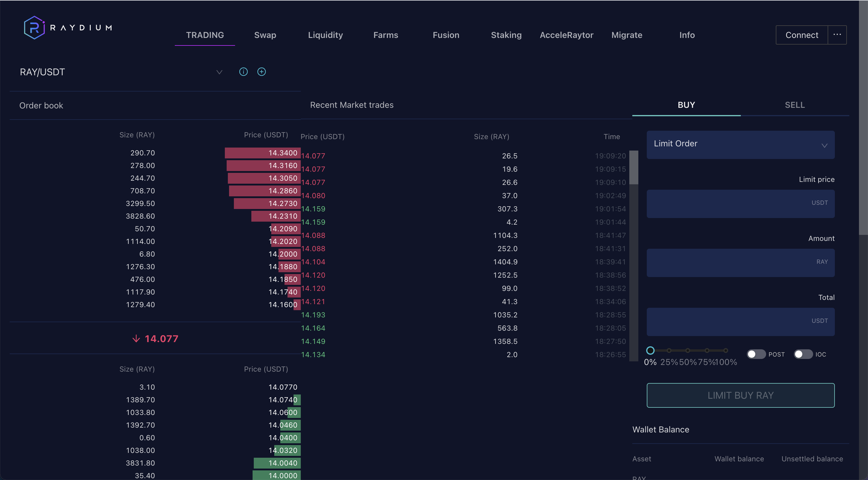Switch to the SELL tab
This screenshot has height=480, width=868.
click(x=794, y=105)
